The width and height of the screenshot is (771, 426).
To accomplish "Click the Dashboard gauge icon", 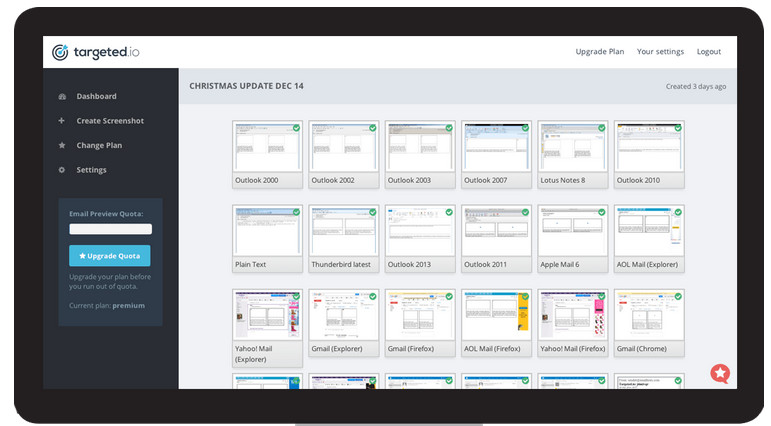I will (62, 96).
